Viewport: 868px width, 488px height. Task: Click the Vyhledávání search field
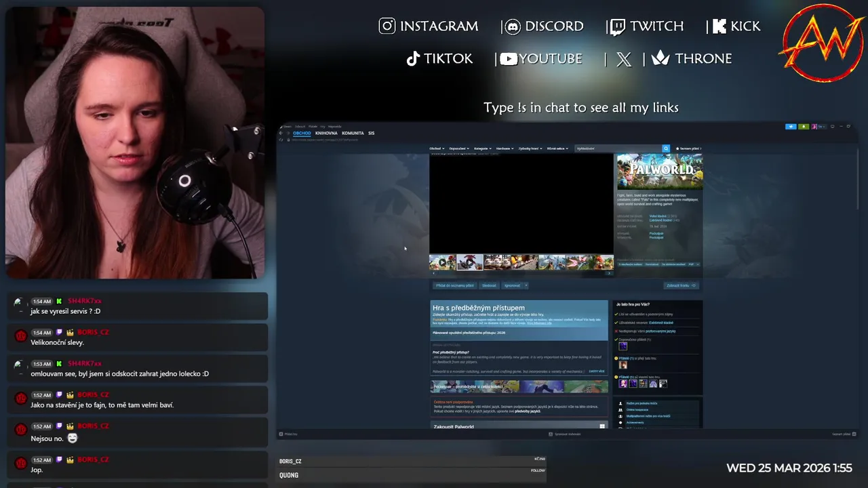pyautogui.click(x=618, y=148)
